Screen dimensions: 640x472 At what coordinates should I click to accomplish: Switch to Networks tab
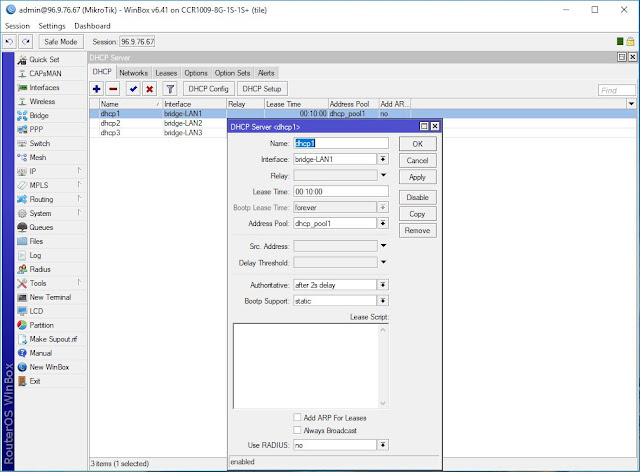(133, 73)
